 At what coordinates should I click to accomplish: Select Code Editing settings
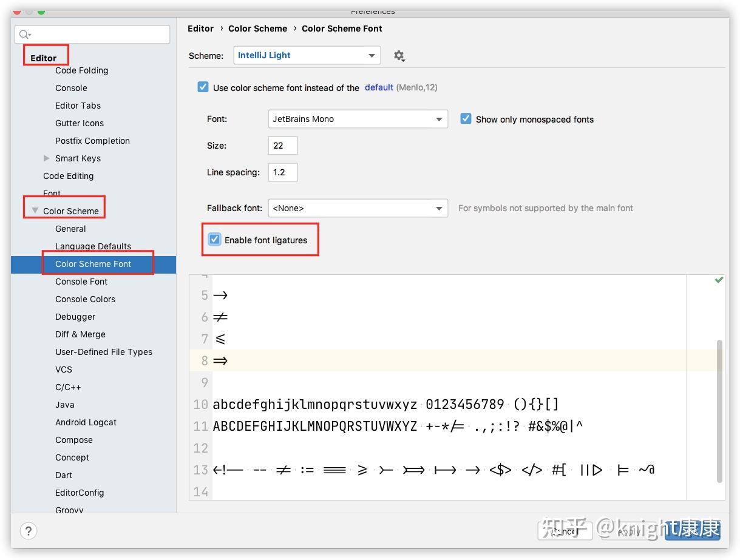[x=68, y=176]
